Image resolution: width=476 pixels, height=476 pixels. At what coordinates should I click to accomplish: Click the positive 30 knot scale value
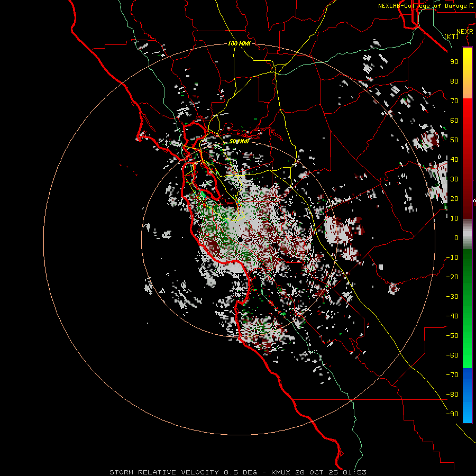tap(454, 179)
